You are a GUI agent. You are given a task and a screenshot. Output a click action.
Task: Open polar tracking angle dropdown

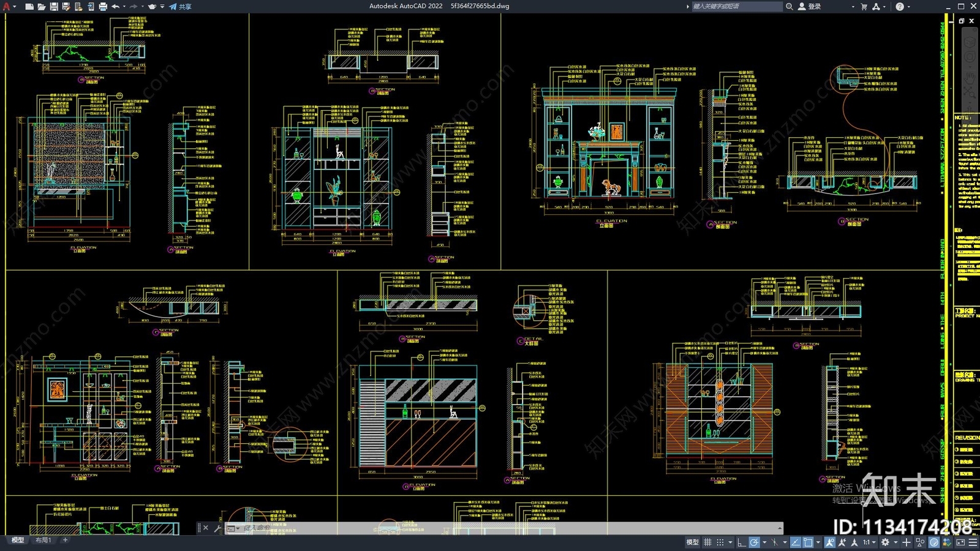(x=764, y=542)
